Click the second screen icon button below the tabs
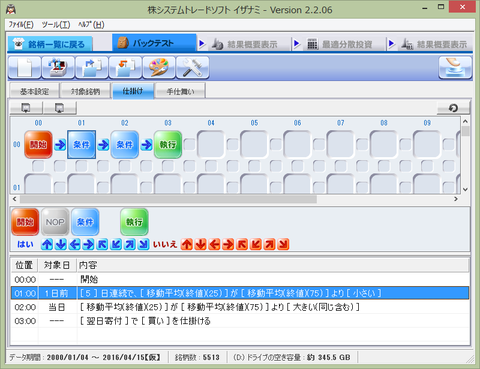This screenshot has width=480, height=369. point(60,108)
